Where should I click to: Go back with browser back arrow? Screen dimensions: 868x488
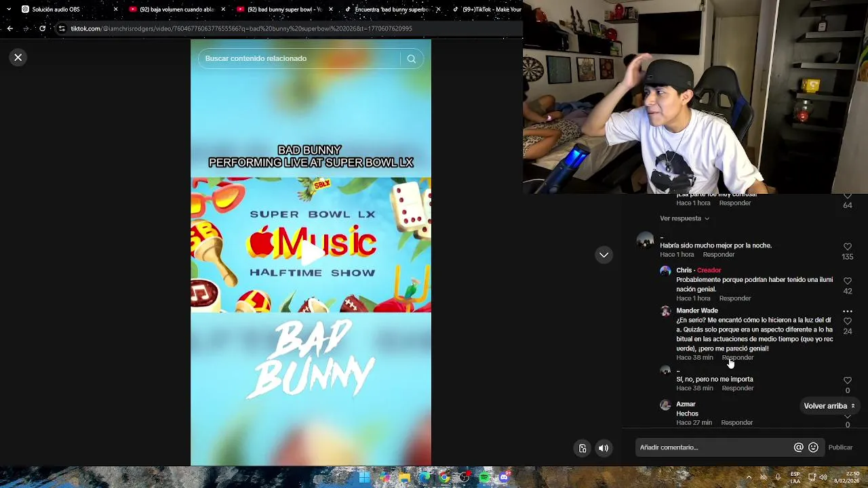click(9, 28)
